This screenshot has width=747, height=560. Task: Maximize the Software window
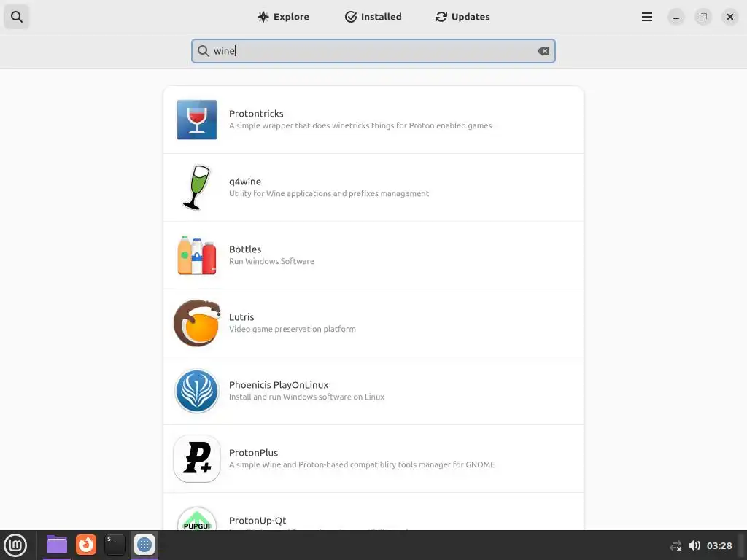pos(703,17)
